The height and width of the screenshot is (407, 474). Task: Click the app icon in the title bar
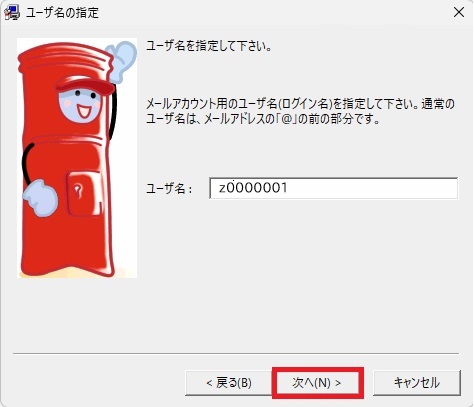coord(12,13)
